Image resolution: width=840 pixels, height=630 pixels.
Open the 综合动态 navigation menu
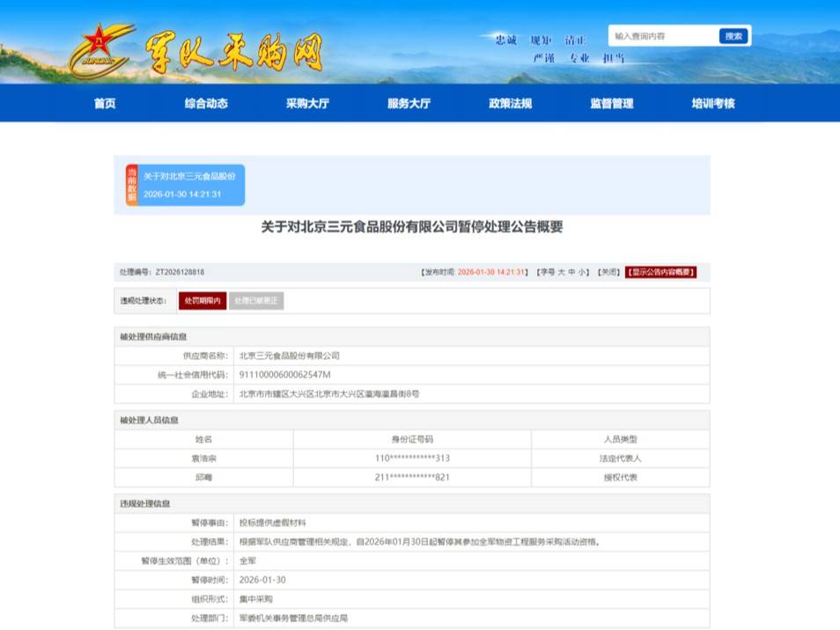[x=206, y=104]
